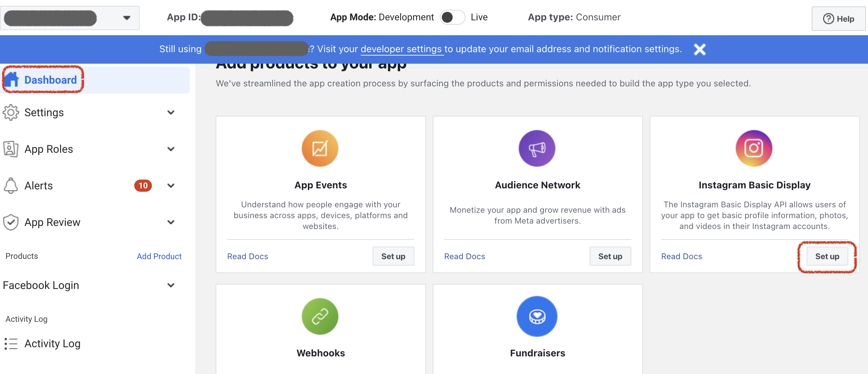868x374 pixels.
Task: Click the Alerts count badge showing 10
Action: pos(143,186)
